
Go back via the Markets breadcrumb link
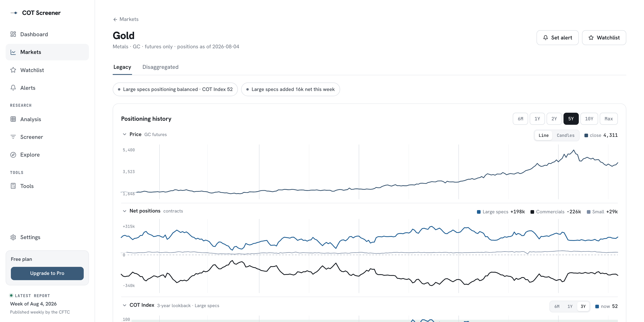(x=126, y=19)
